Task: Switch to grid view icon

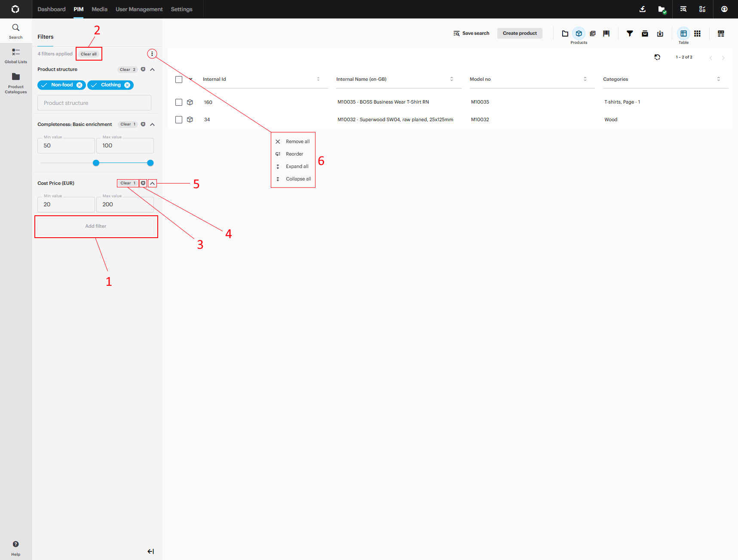Action: 697,34
